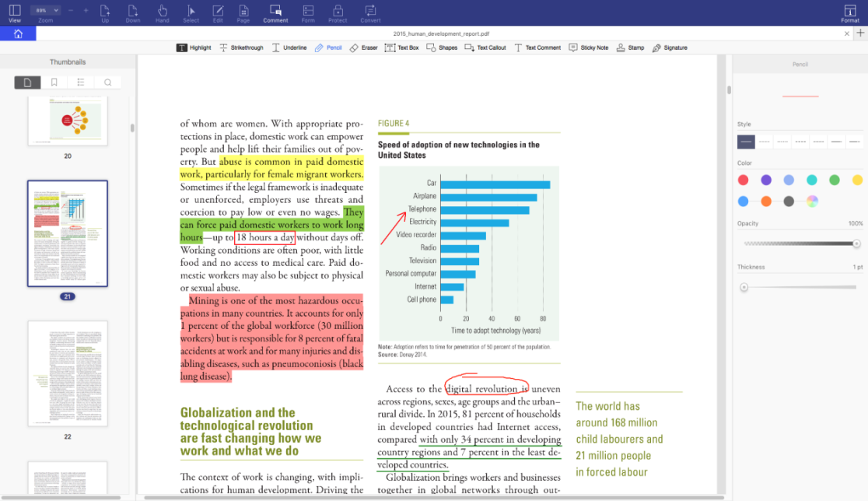Viewport: 868px width, 501px height.
Task: Click the Home icon
Action: click(18, 33)
